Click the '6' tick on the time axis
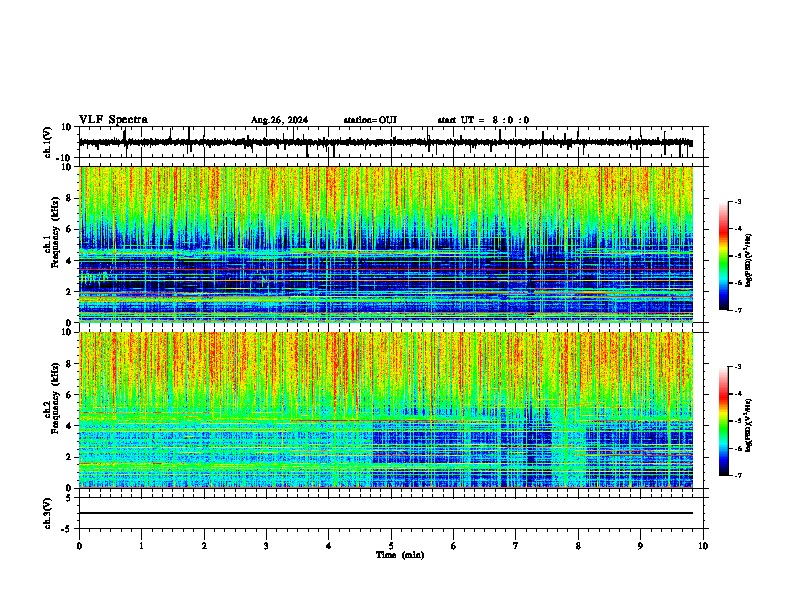 (454, 546)
